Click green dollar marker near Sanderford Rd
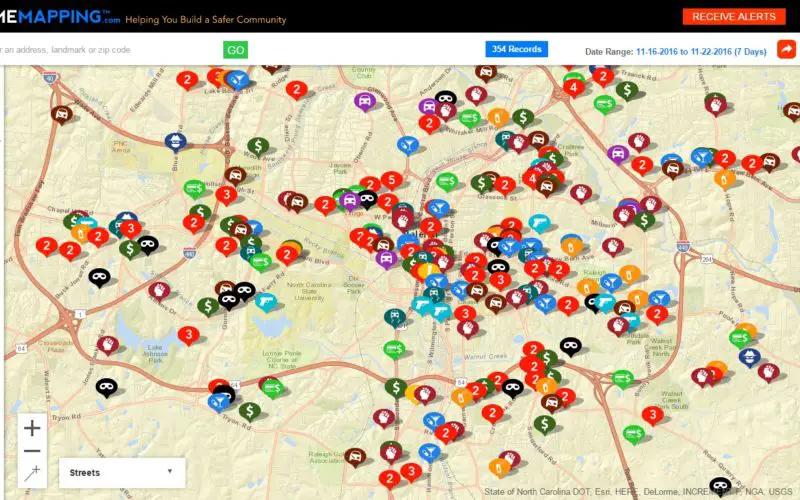Viewport: 800px width, 500px height. [x=544, y=424]
